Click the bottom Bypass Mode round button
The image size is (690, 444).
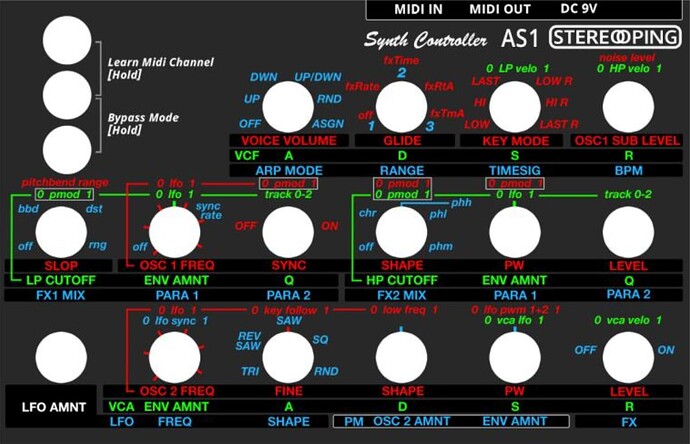(x=67, y=150)
